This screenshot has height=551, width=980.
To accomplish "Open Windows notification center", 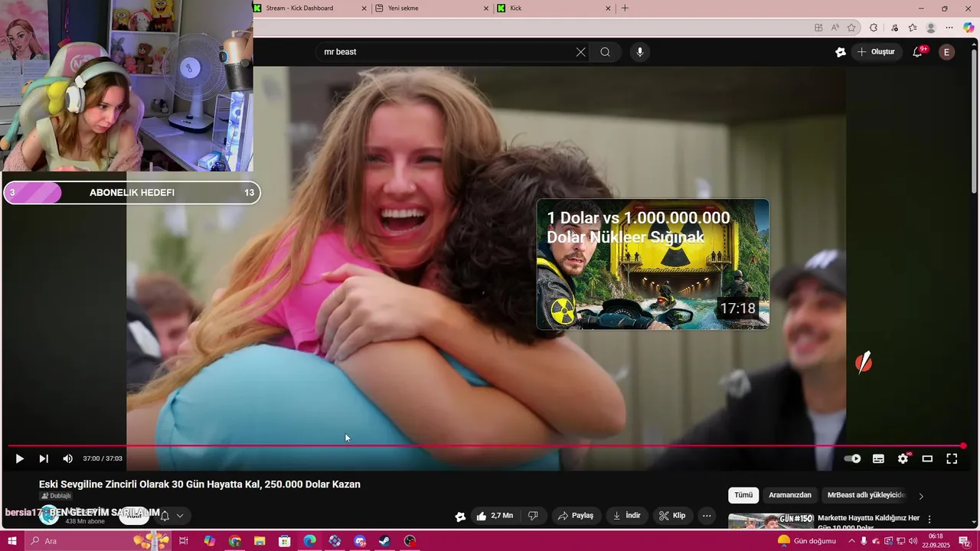I will [x=963, y=541].
